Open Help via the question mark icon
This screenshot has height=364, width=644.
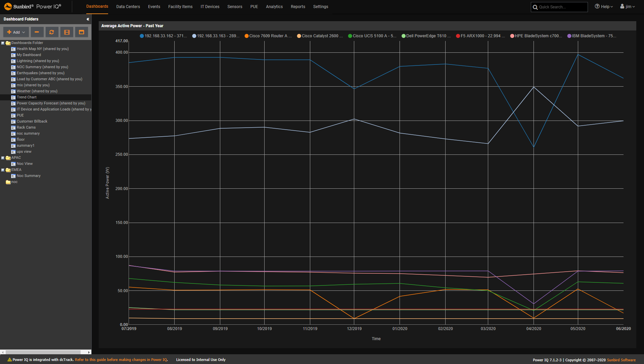597,6
